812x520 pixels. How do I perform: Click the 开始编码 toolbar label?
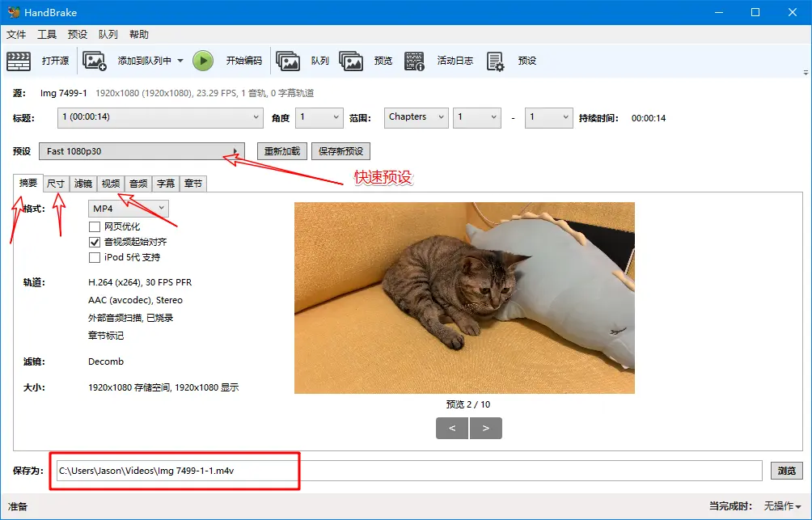pyautogui.click(x=244, y=61)
